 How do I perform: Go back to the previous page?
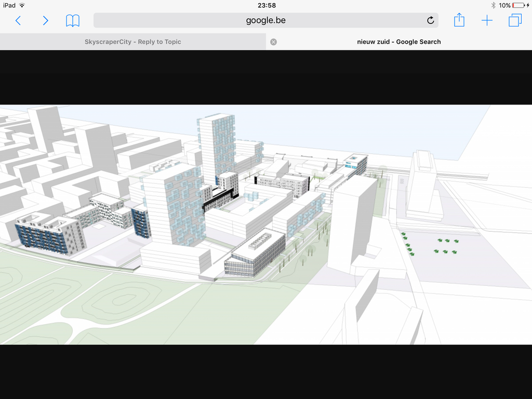coord(18,21)
